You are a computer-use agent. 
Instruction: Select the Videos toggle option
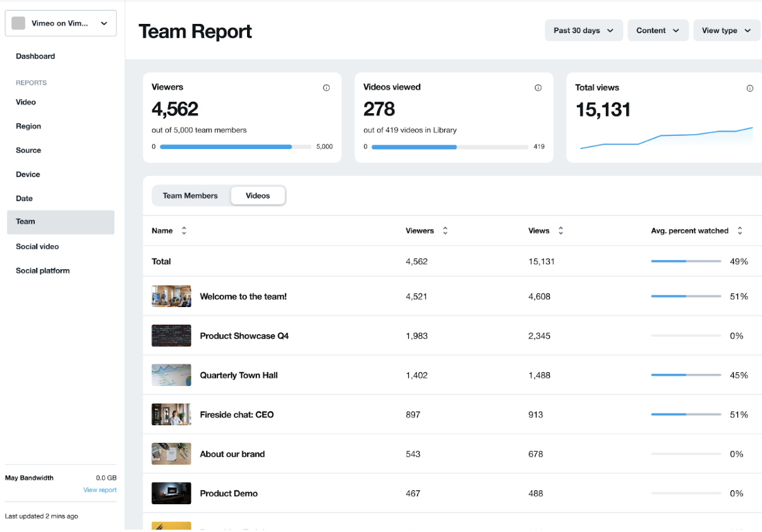[x=258, y=196]
